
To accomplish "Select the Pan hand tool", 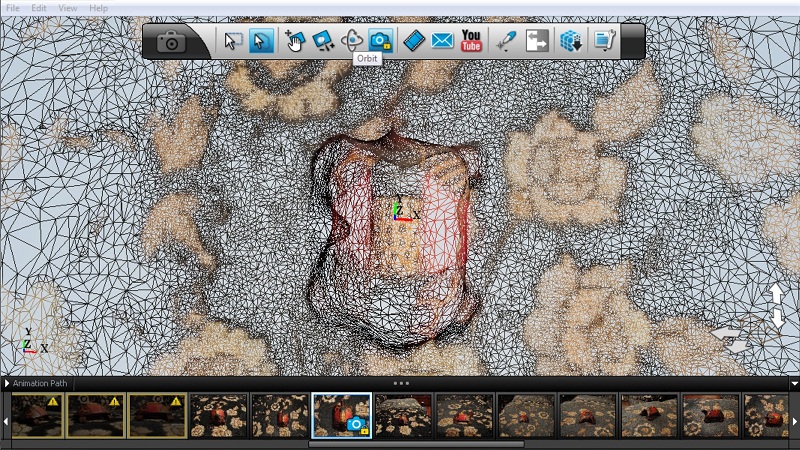I will (x=295, y=41).
